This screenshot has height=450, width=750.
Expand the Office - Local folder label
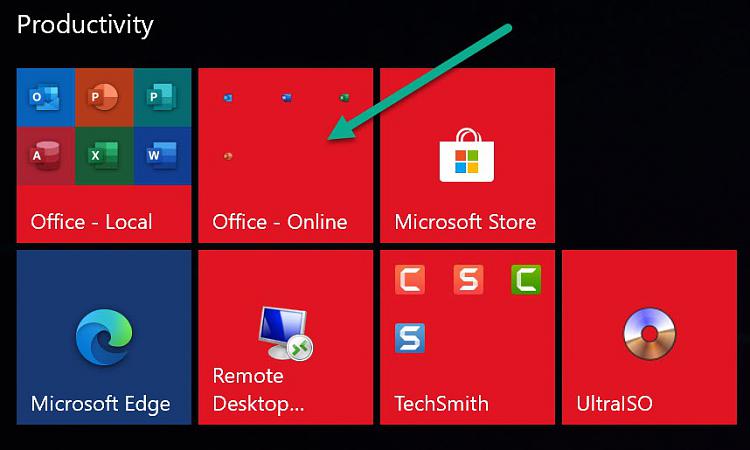pos(91,222)
